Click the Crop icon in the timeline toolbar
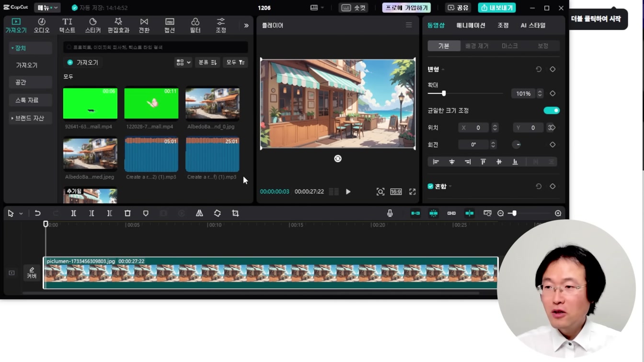Image resolution: width=644 pixels, height=362 pixels. [x=235, y=213]
